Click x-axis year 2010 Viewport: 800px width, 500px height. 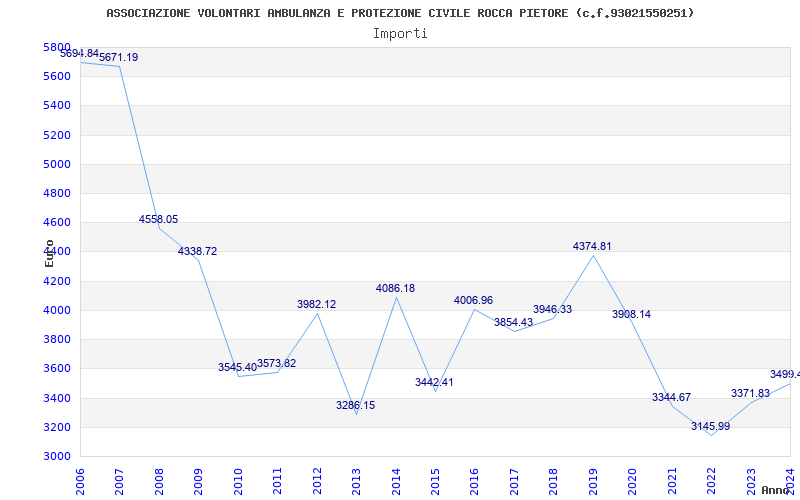click(238, 482)
